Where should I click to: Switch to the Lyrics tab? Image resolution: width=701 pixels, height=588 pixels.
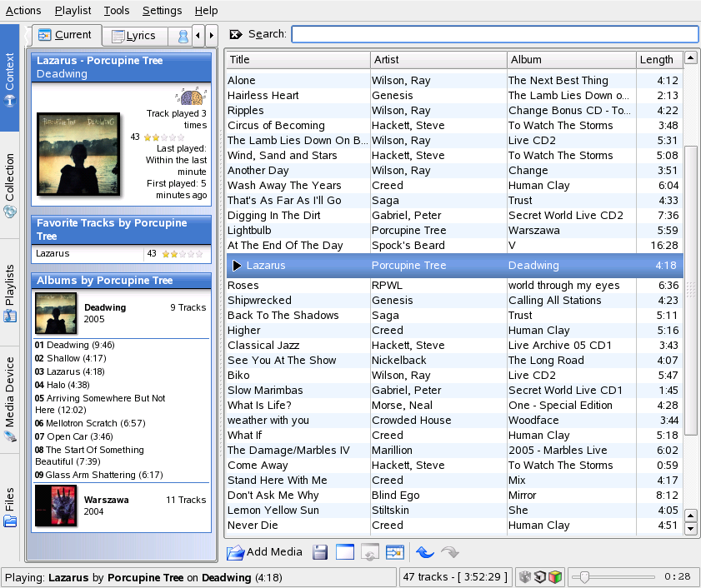[134, 36]
